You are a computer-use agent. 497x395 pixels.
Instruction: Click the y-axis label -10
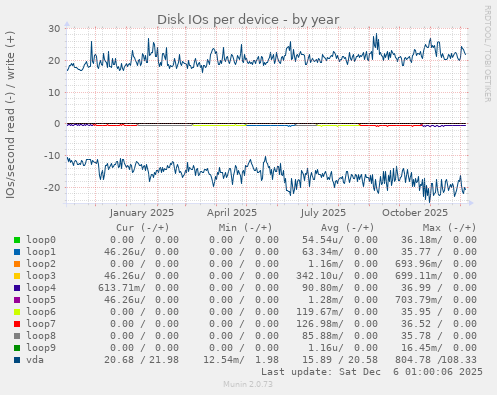point(53,156)
